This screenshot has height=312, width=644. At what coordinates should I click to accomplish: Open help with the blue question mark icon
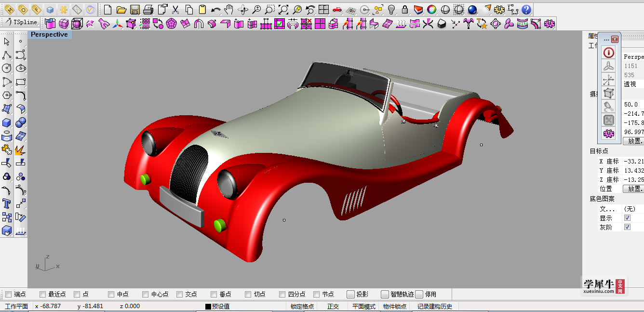coord(526,9)
